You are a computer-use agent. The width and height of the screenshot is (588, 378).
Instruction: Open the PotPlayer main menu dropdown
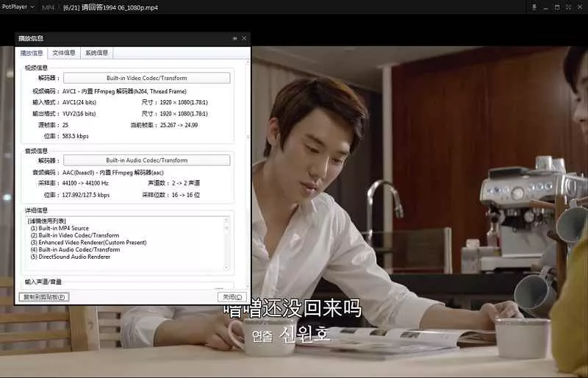pos(18,7)
